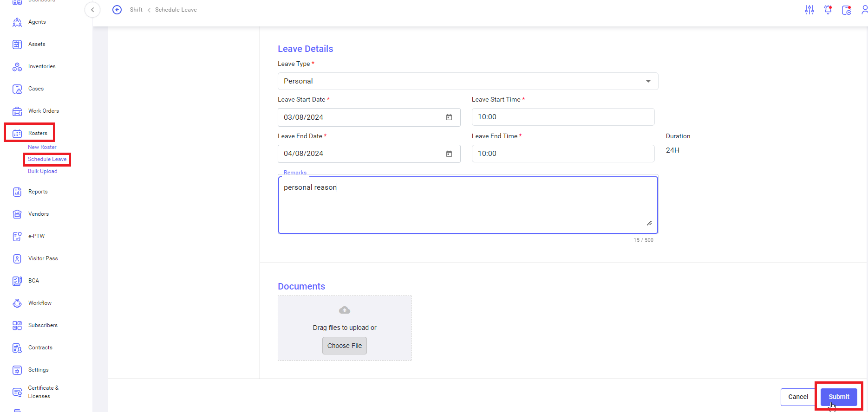Click the Assets sidebar icon

pos(17,45)
